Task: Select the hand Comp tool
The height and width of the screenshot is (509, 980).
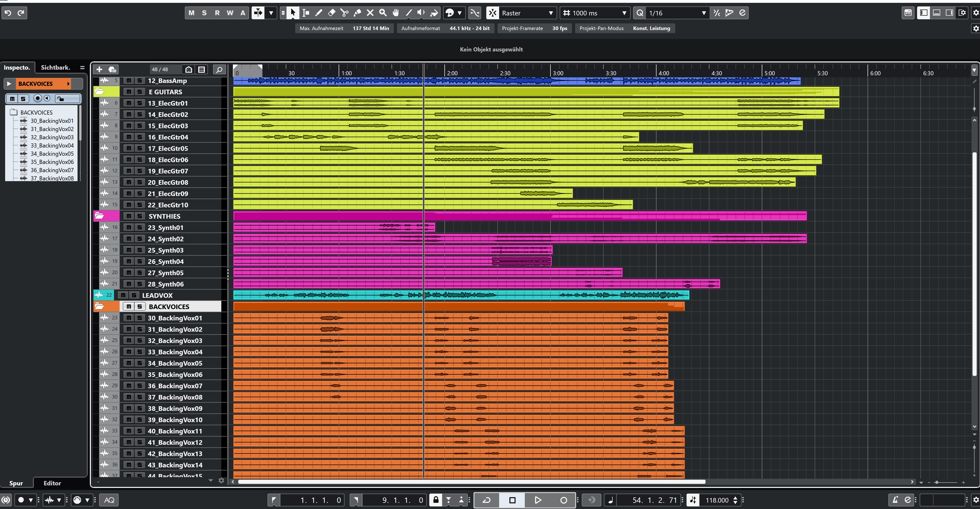Action: point(396,13)
